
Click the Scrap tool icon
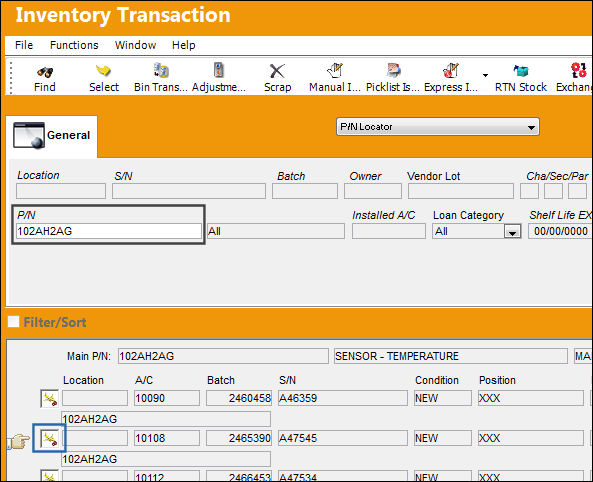[277, 71]
